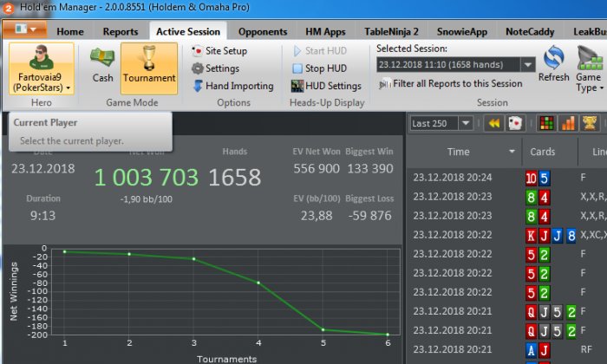Open the Reports tab
Viewport: 607px width, 364px height.
click(121, 32)
